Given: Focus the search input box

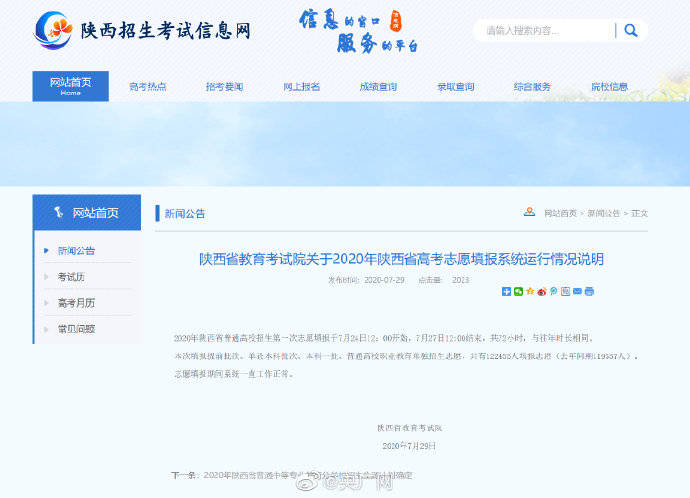Looking at the screenshot, I should click(x=546, y=30).
